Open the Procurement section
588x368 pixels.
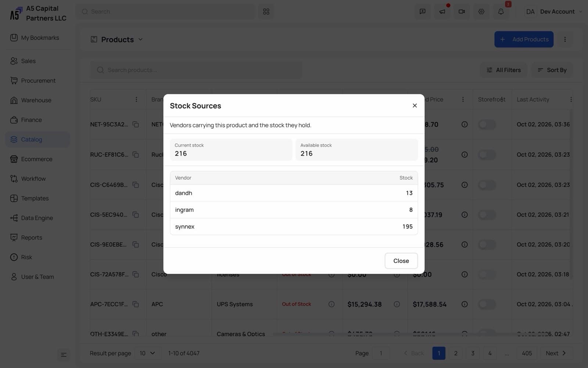tap(37, 81)
